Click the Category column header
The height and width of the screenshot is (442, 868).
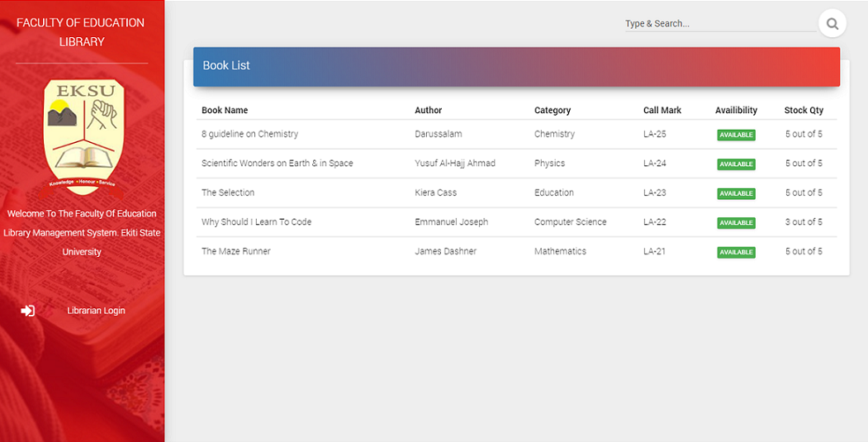(553, 110)
